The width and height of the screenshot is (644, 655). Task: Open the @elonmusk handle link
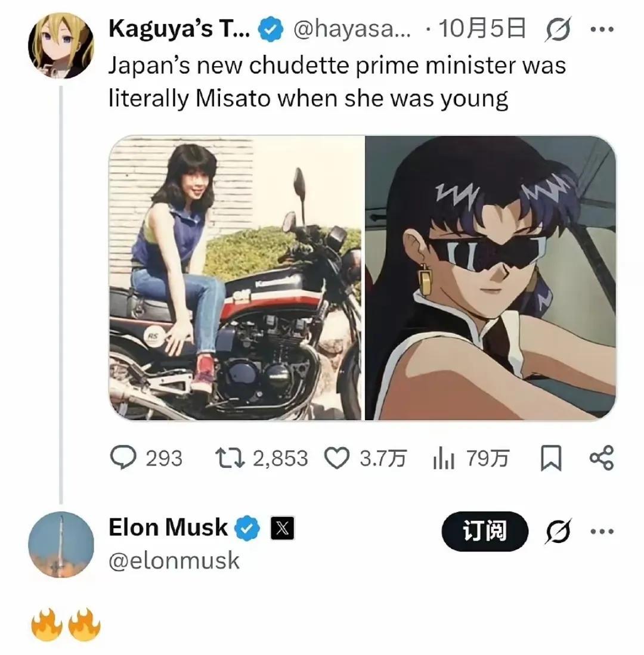(x=174, y=560)
